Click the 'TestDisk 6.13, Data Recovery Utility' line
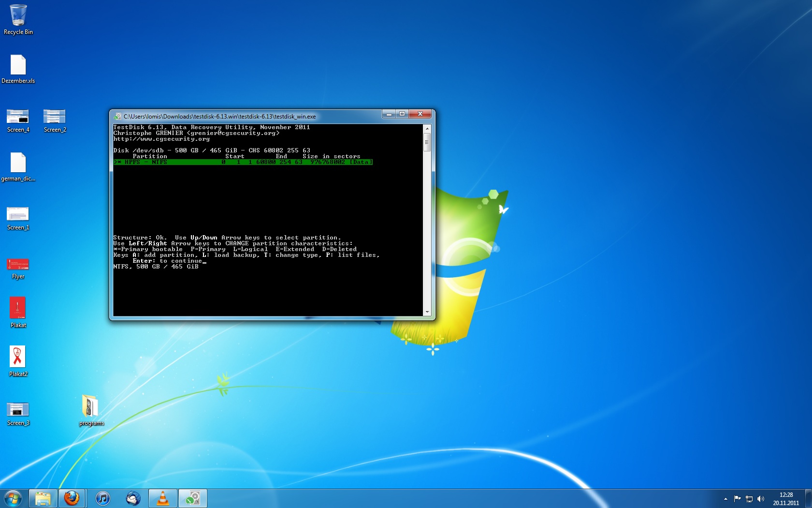The height and width of the screenshot is (508, 812). tap(212, 127)
